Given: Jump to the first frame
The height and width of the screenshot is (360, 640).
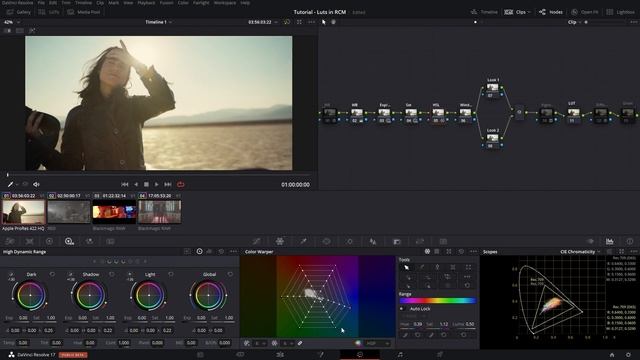Looking at the screenshot, I should (125, 184).
